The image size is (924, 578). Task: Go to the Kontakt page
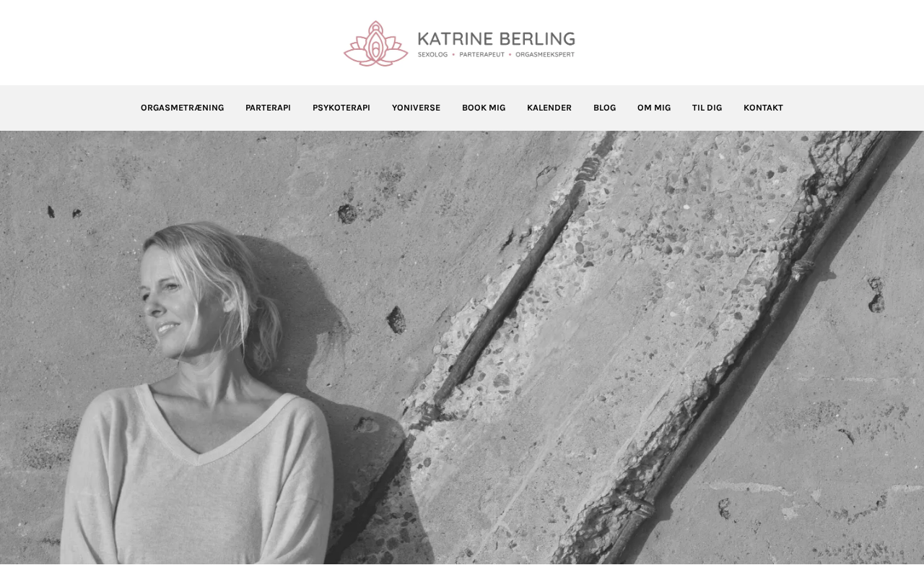[x=763, y=108]
